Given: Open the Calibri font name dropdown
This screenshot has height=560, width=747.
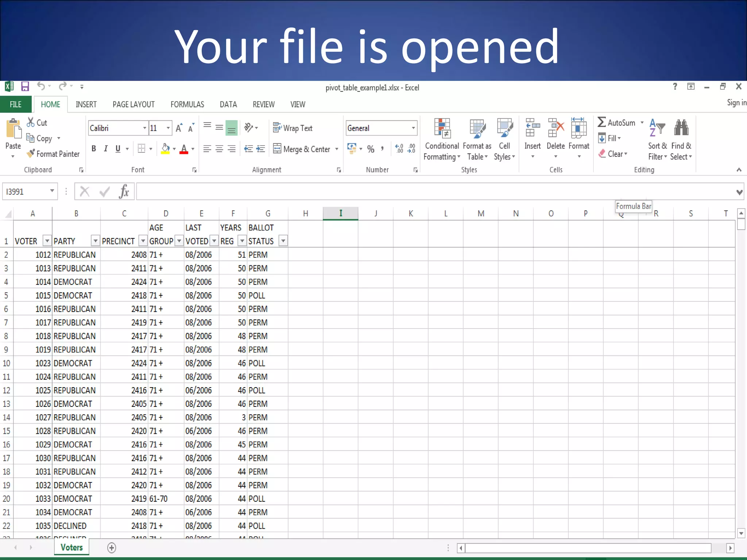Looking at the screenshot, I should coord(144,128).
